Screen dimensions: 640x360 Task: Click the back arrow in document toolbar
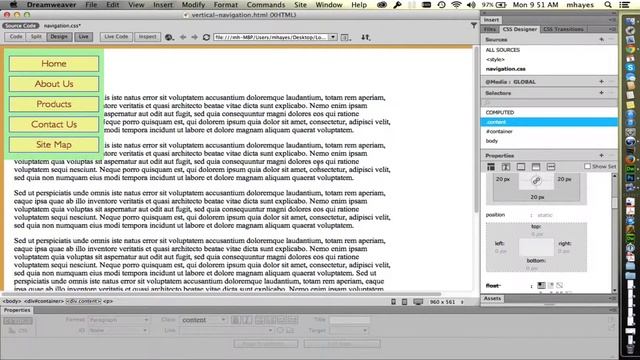pyautogui.click(x=183, y=37)
